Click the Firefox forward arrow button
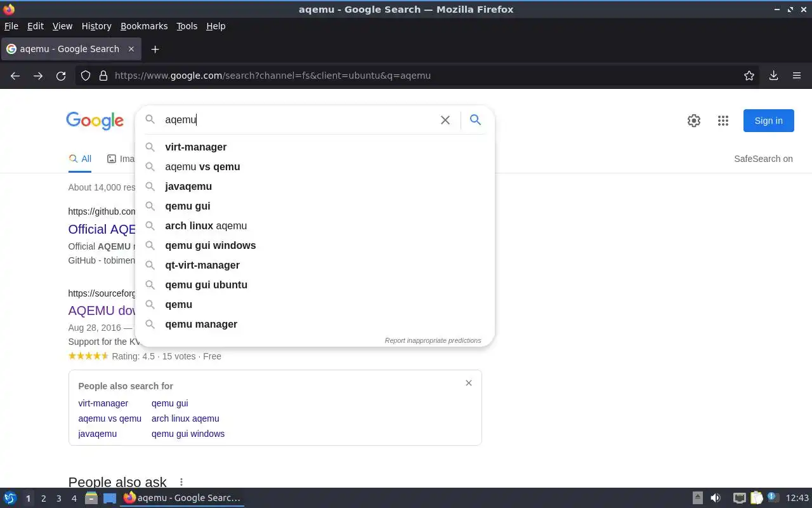Image resolution: width=812 pixels, height=508 pixels. (38, 76)
